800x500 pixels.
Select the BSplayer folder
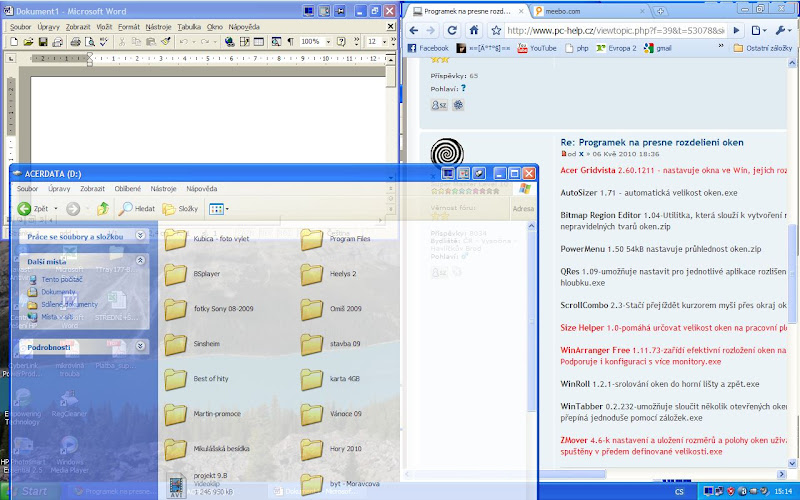(192, 274)
